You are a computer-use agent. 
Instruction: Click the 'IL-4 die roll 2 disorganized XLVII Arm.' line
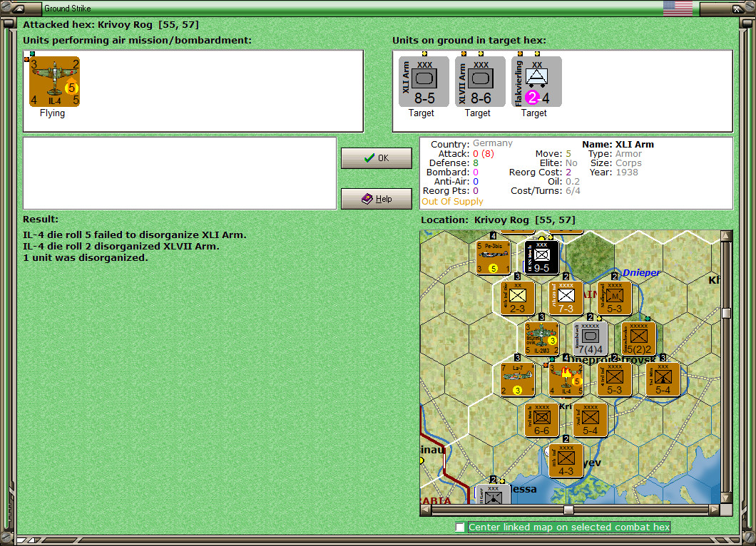pyautogui.click(x=121, y=246)
